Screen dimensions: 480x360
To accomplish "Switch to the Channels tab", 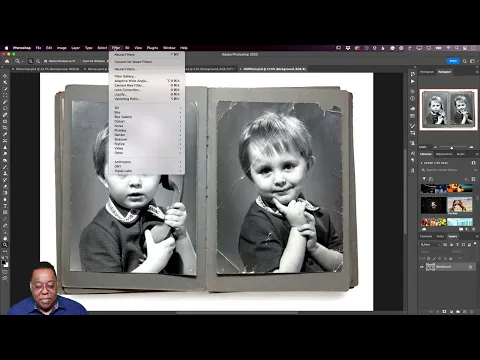I will 426,236.
